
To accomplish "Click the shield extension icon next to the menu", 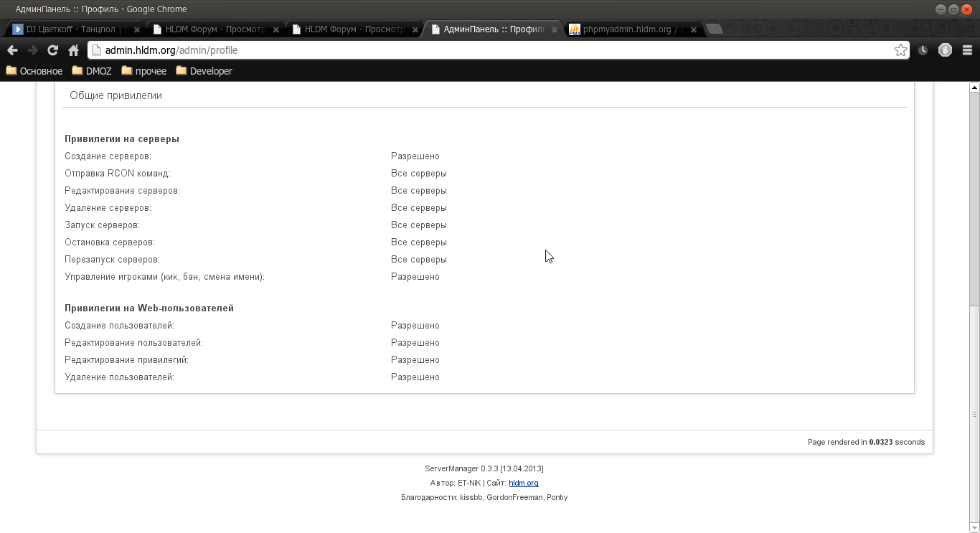I will (x=945, y=50).
